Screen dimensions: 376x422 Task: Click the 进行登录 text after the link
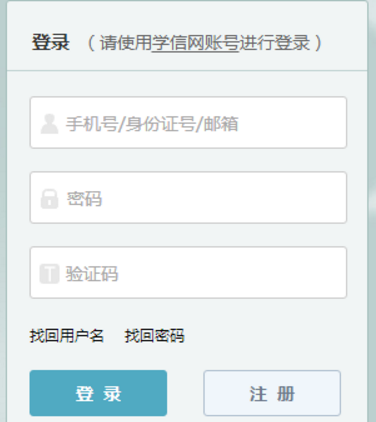click(275, 43)
